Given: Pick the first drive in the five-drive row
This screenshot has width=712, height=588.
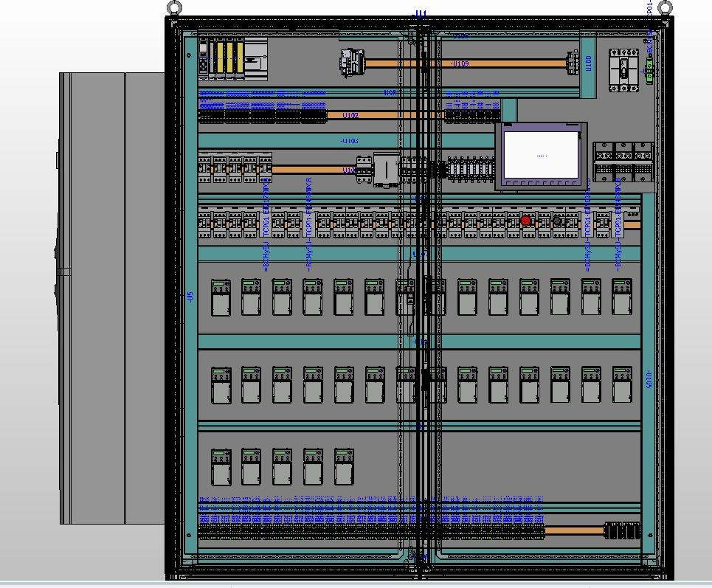Looking at the screenshot, I should pyautogui.click(x=221, y=467).
